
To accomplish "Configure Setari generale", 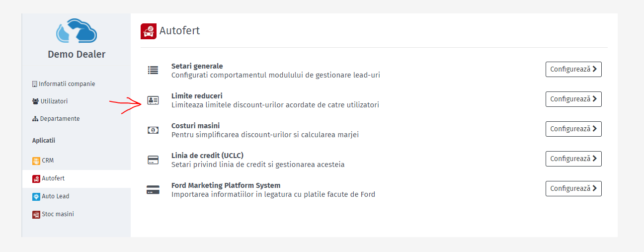I will coord(573,70).
